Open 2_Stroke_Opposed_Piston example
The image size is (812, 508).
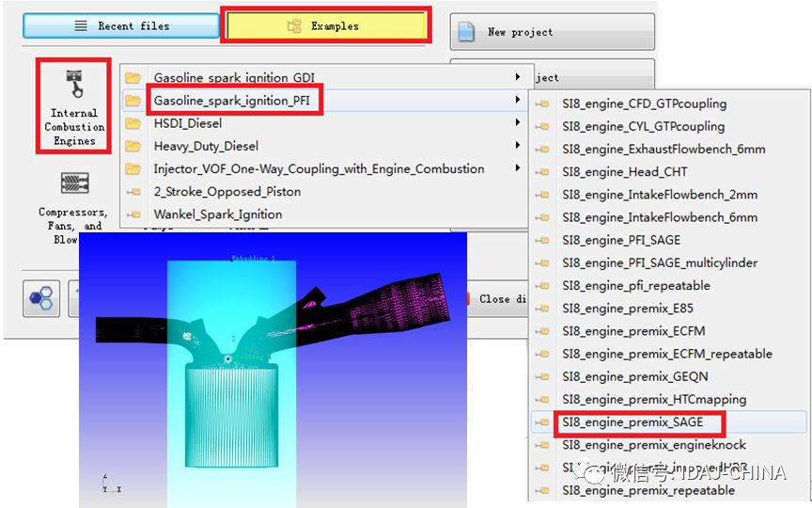coord(227,192)
